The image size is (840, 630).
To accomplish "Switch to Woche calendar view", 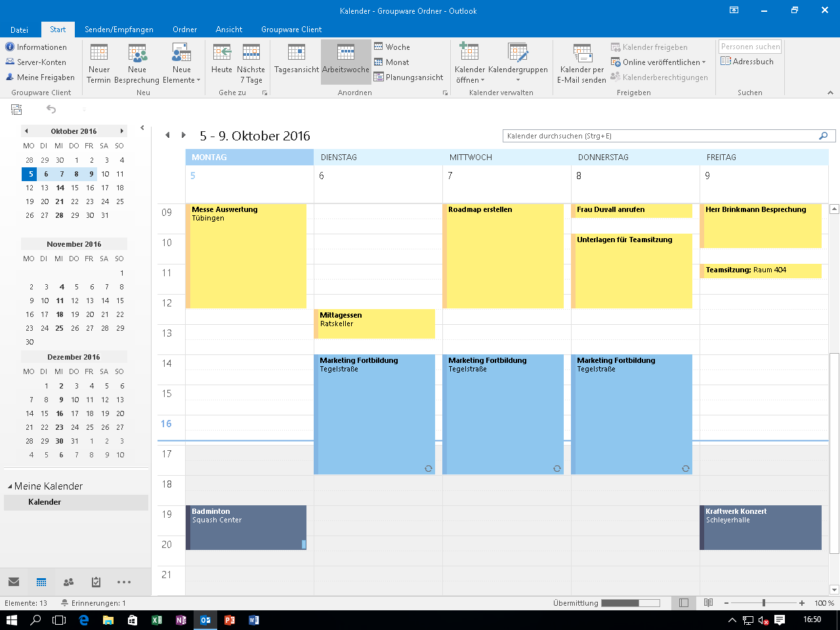I will click(x=392, y=47).
